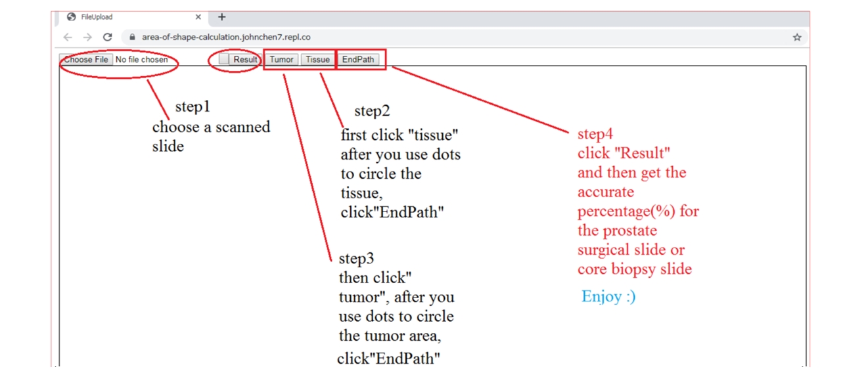868x377 pixels.
Task: Click the globe favicon on the FileUpload tab
Action: (72, 17)
